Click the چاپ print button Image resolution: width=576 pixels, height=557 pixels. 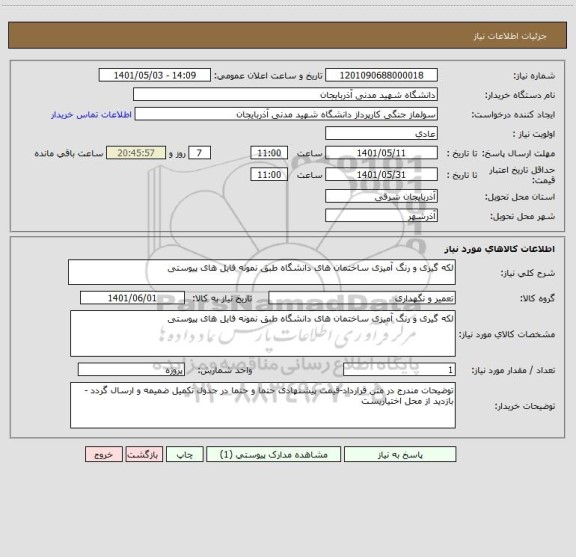(x=184, y=454)
